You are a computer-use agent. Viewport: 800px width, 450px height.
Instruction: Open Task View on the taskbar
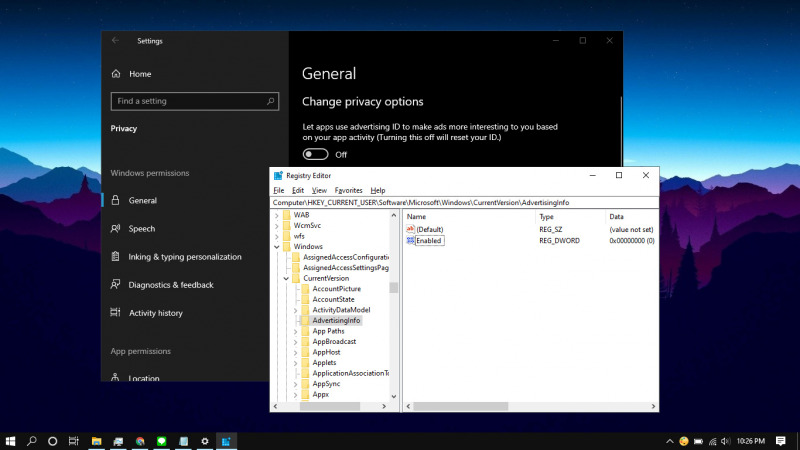74,441
